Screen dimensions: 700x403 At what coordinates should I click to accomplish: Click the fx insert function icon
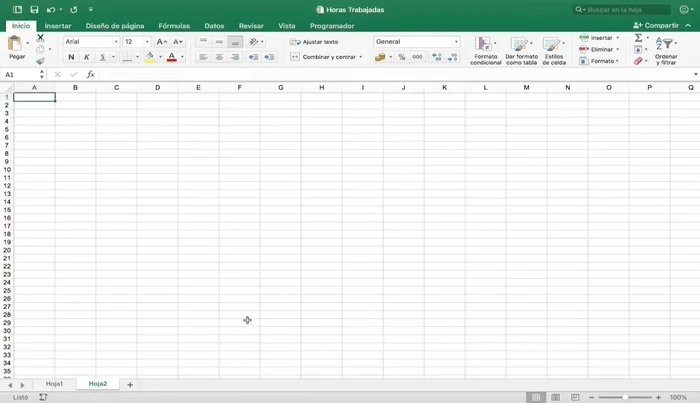[90, 75]
